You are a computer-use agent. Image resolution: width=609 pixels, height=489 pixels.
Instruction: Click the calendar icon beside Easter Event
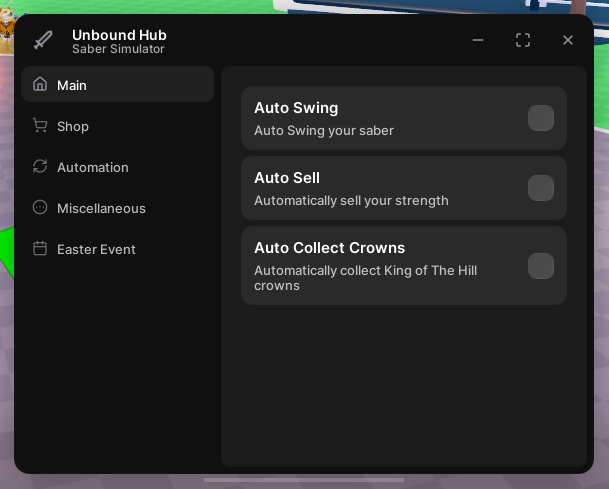click(x=40, y=248)
